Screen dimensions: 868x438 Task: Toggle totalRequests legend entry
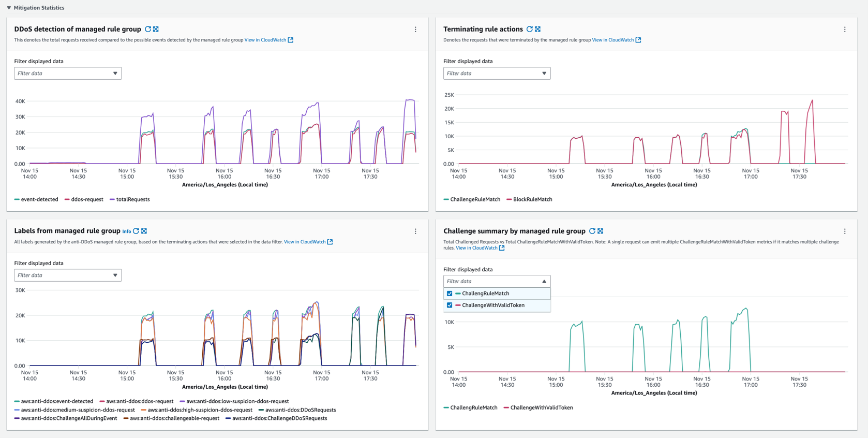coord(130,199)
